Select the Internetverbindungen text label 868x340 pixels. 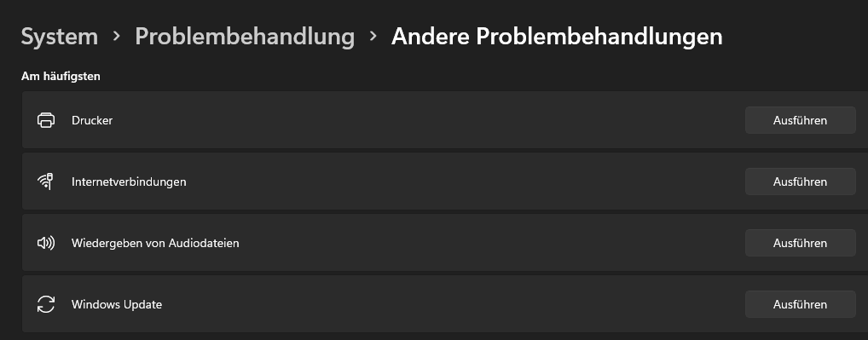click(x=129, y=182)
